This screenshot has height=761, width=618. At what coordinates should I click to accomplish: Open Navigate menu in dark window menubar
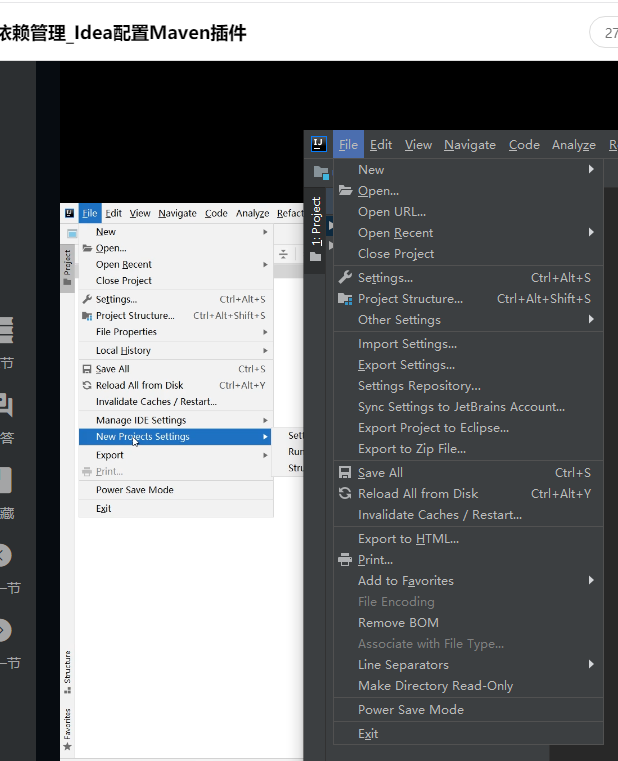(470, 145)
